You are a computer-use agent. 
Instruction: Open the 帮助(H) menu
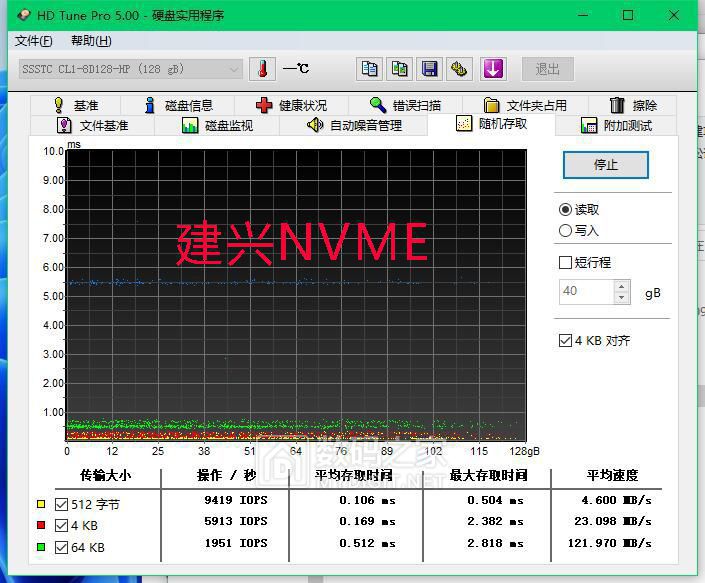click(x=91, y=41)
